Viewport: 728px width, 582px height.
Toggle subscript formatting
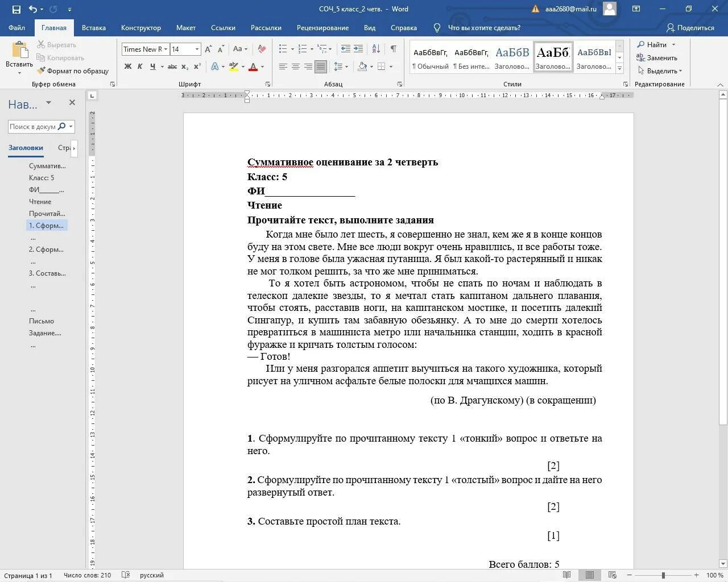coord(185,66)
